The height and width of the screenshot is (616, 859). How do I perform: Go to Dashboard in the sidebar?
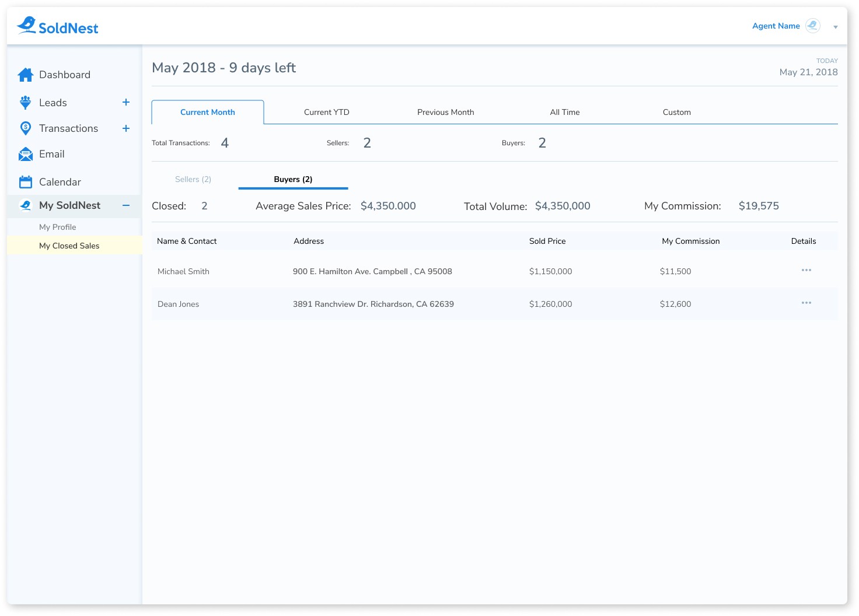[65, 75]
